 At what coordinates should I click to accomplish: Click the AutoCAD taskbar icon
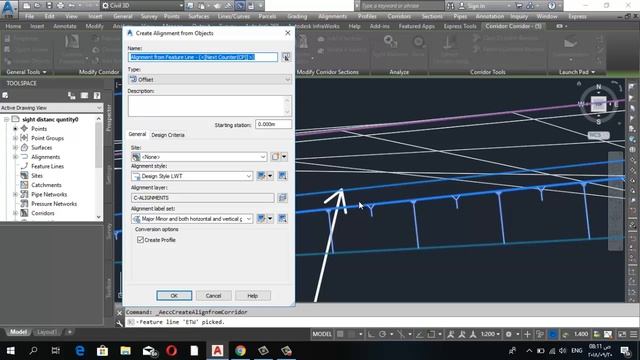click(x=217, y=350)
